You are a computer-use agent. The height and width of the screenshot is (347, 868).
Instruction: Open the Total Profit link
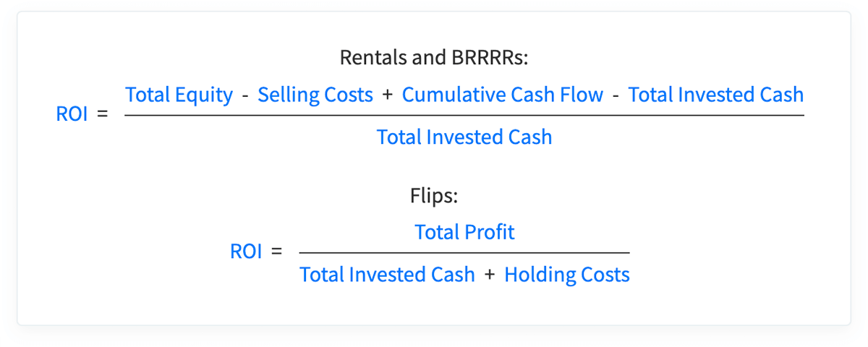(464, 232)
